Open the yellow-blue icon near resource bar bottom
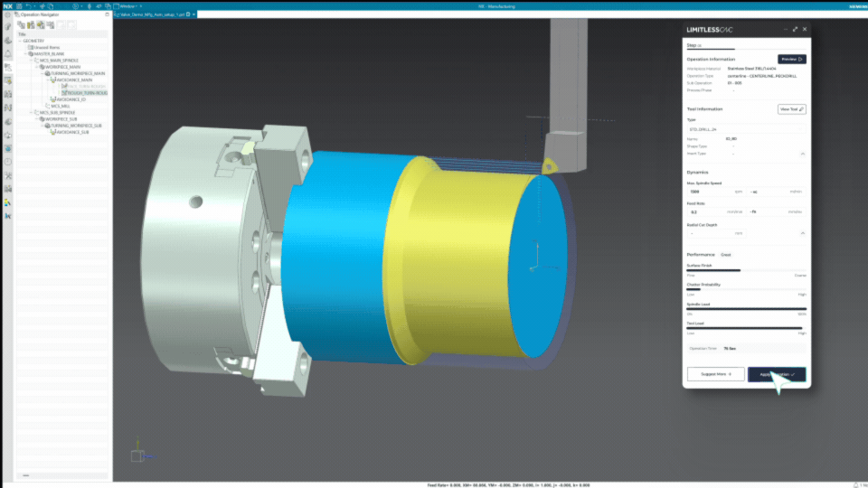 pyautogui.click(x=8, y=202)
